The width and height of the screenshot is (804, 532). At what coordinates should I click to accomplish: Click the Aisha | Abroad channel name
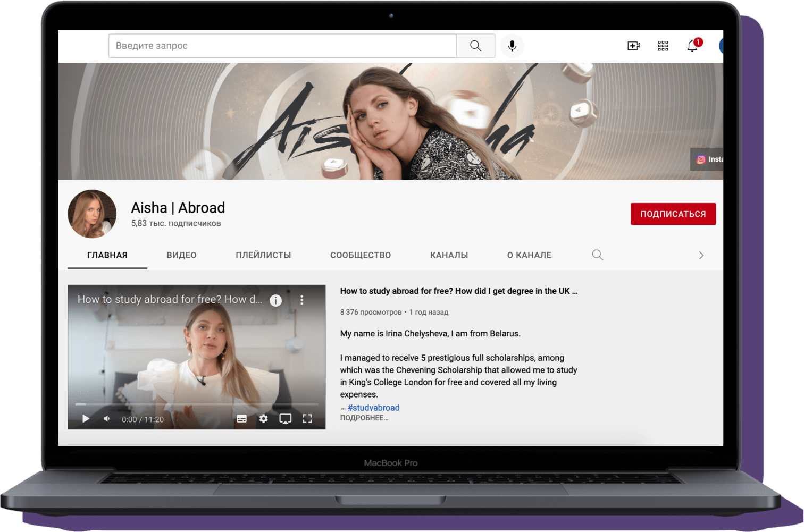[178, 208]
